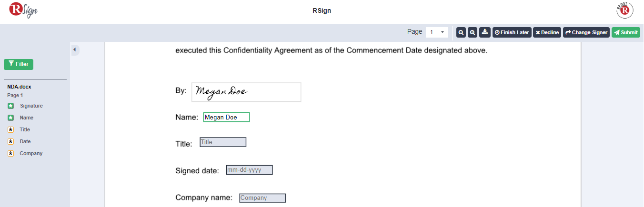
Task: Open the Page number dropdown
Action: point(437,32)
